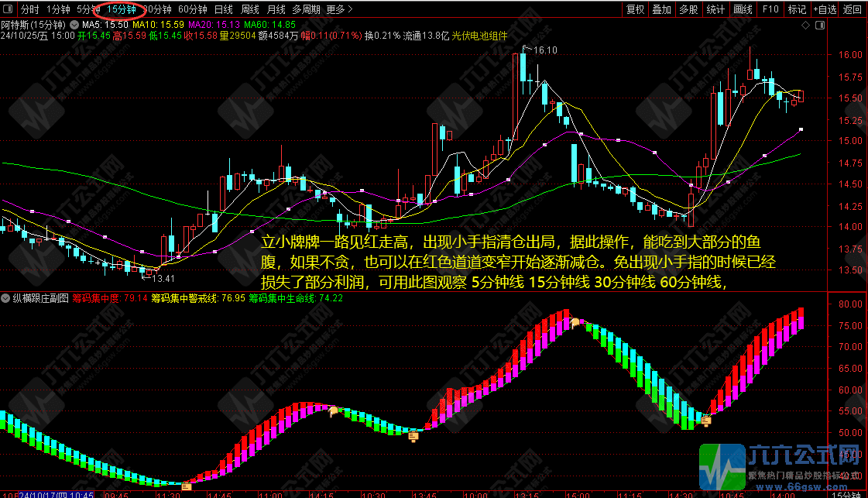
Task: Open the 多股 multi-stock view
Action: coord(688,9)
